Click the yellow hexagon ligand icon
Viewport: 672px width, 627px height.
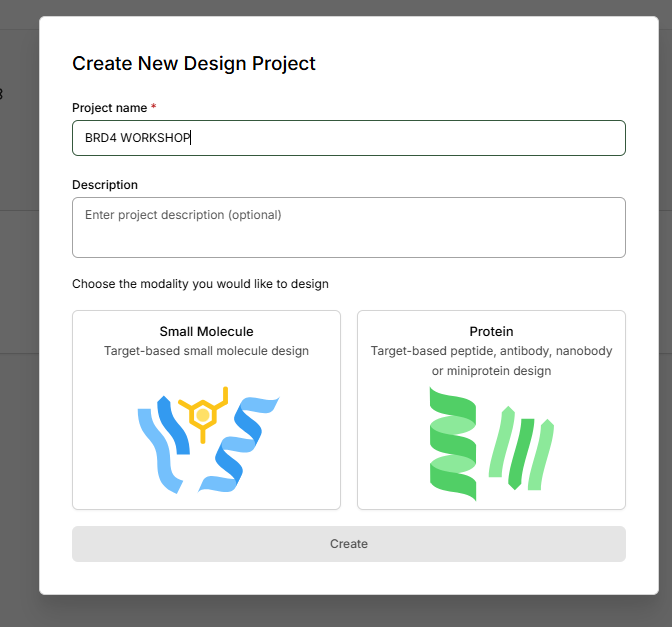tap(203, 415)
